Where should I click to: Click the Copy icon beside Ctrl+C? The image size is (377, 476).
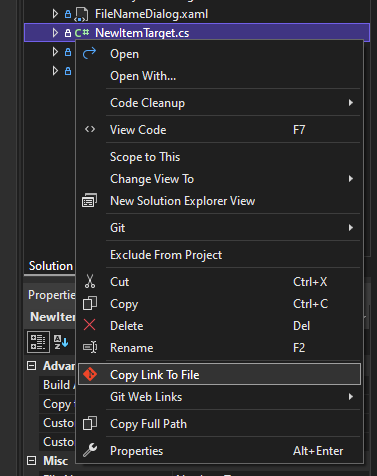(x=90, y=303)
